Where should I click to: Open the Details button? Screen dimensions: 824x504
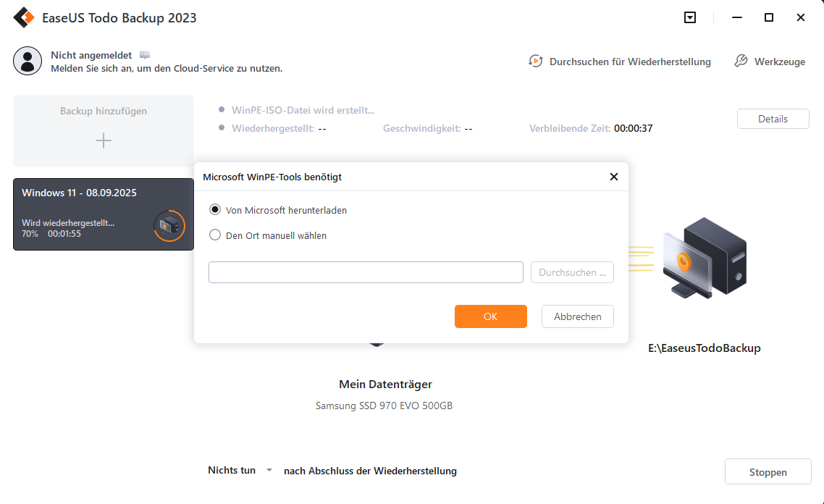coord(773,119)
